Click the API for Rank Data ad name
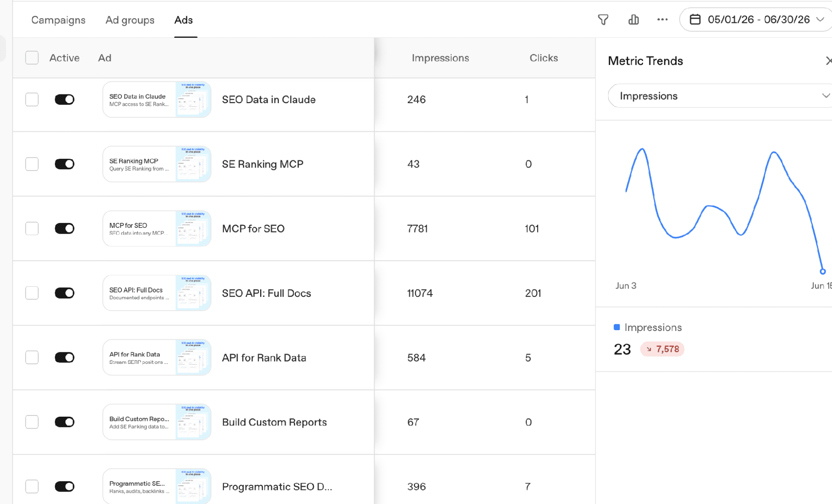 (x=264, y=358)
